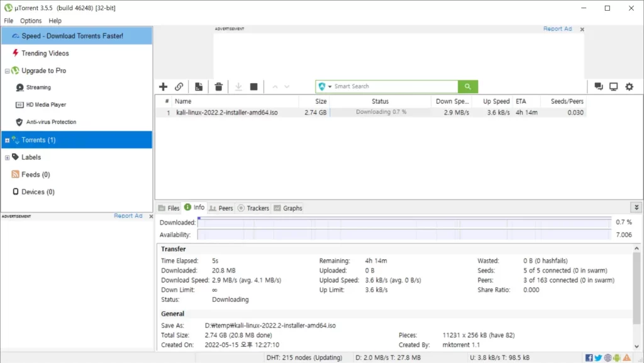The width and height of the screenshot is (644, 363).
Task: Click the Start Torrent download icon
Action: [x=238, y=87]
